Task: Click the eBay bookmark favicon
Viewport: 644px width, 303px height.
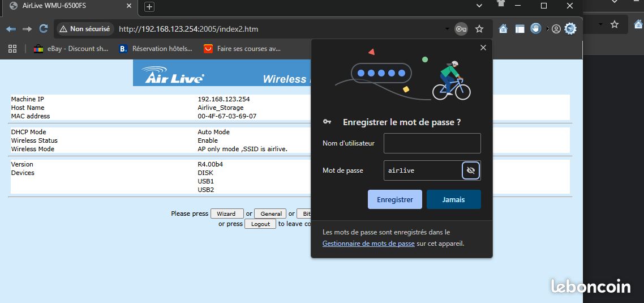Action: click(38, 49)
